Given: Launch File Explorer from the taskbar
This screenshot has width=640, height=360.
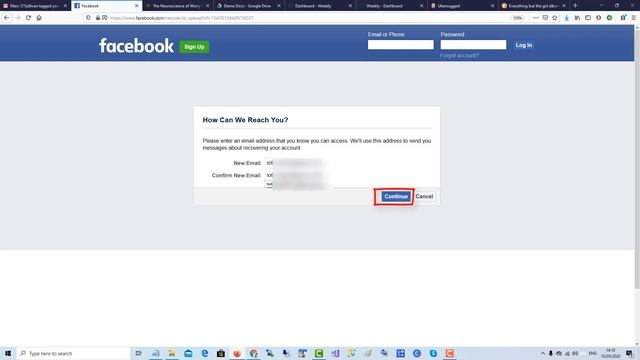Looking at the screenshot, I should click(172, 353).
